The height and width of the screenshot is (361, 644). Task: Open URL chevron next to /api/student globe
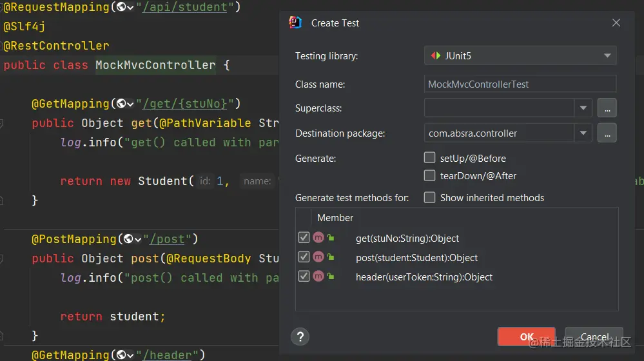click(x=131, y=8)
